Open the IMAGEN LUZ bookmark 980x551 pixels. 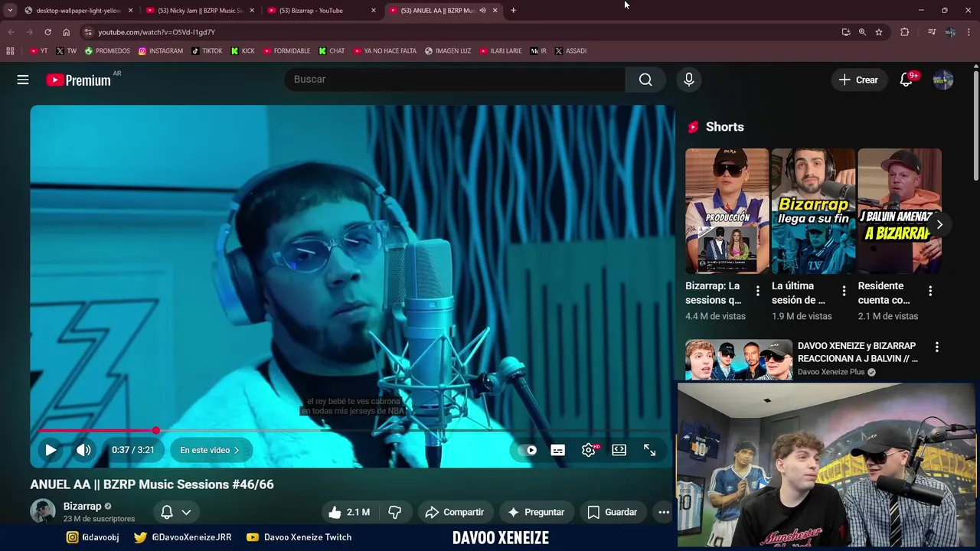pyautogui.click(x=448, y=51)
